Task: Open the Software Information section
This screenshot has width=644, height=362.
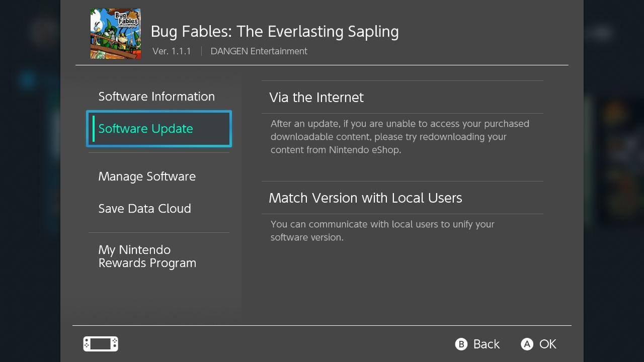Action: [156, 97]
